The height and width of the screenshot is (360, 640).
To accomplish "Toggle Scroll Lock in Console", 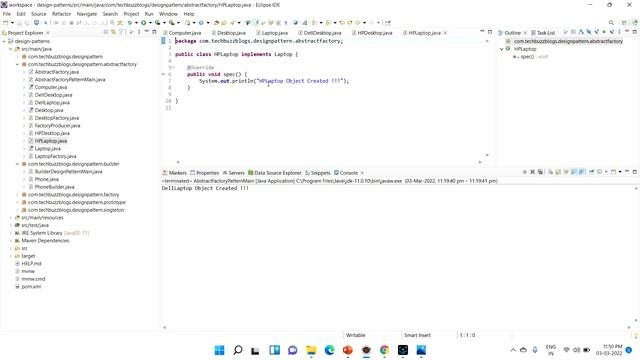I will pyautogui.click(x=558, y=172).
